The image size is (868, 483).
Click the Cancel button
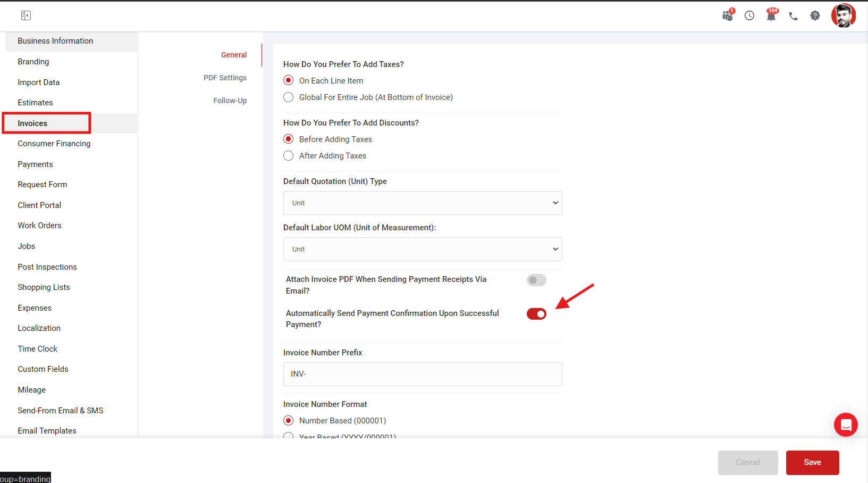tap(748, 462)
